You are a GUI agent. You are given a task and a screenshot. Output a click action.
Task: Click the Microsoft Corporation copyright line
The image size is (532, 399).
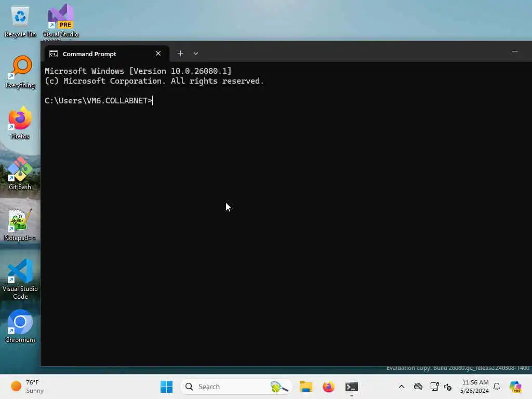154,81
